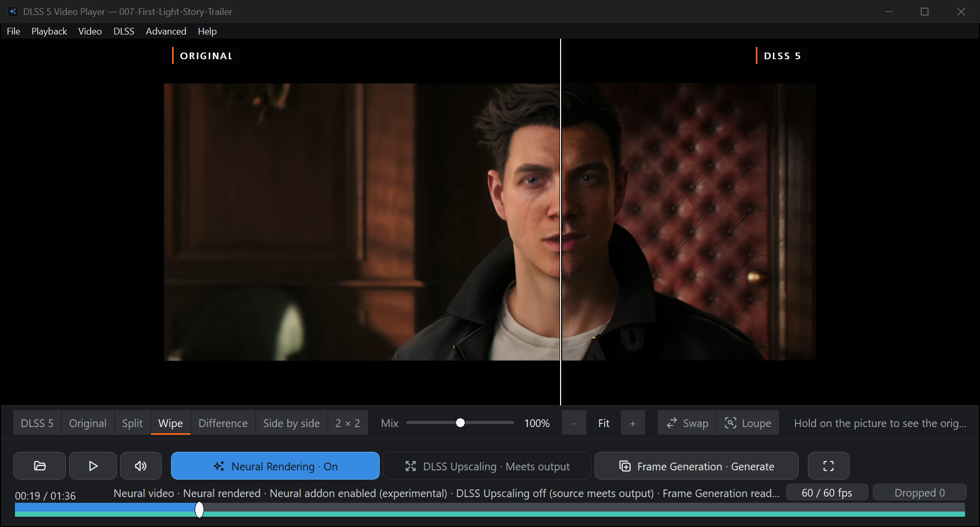Image resolution: width=980 pixels, height=527 pixels.
Task: Open the DLSS menu
Action: point(124,31)
